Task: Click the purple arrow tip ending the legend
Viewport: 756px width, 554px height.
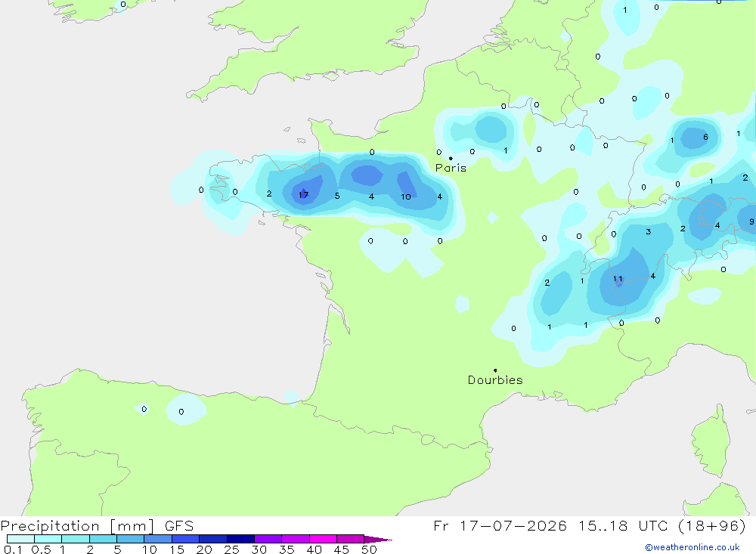Action: [x=378, y=540]
